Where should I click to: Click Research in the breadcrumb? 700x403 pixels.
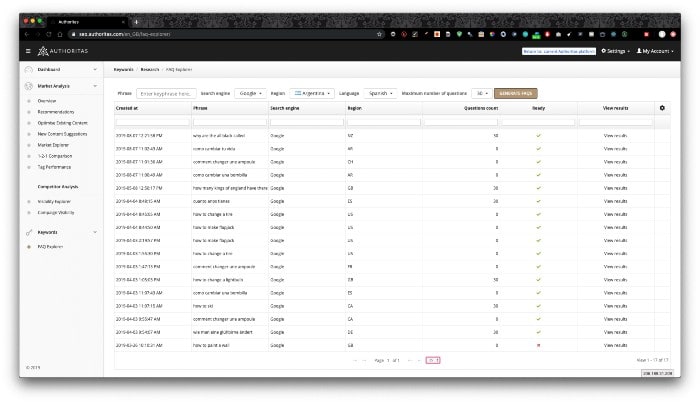[x=150, y=70]
